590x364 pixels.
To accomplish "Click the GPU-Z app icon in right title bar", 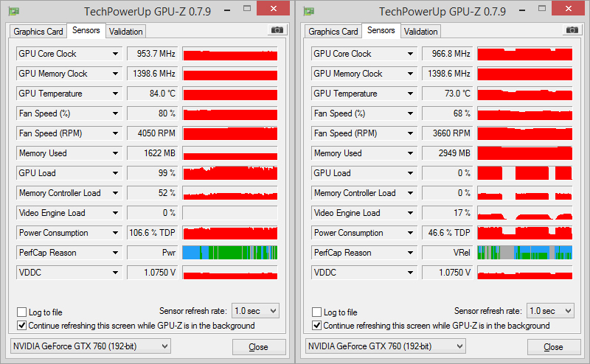I will tap(309, 11).
